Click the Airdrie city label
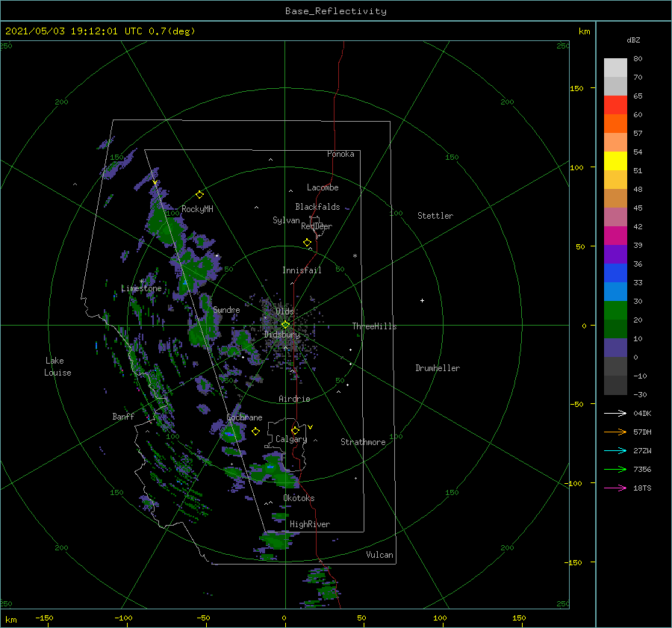The width and height of the screenshot is (672, 628). 294,399
